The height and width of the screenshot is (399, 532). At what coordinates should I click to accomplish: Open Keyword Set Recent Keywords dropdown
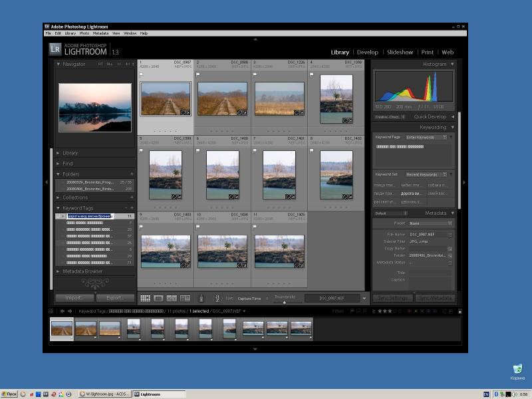(426, 174)
